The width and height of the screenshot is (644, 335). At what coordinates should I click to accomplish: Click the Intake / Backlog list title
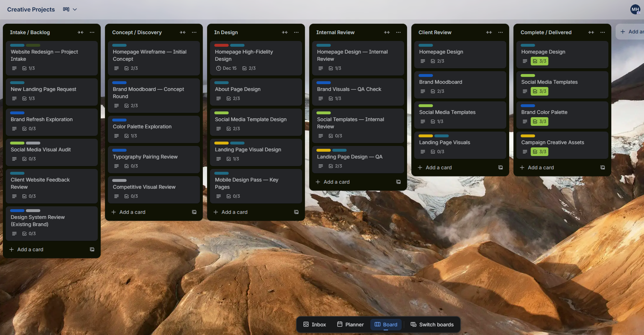30,32
